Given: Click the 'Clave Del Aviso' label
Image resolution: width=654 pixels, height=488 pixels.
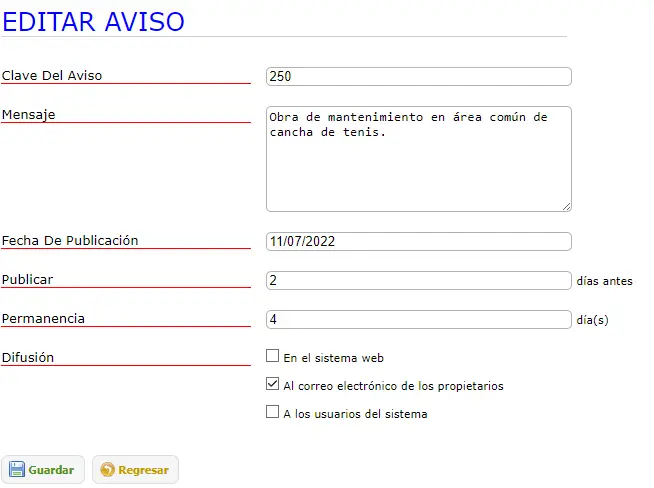Looking at the screenshot, I should (52, 75).
